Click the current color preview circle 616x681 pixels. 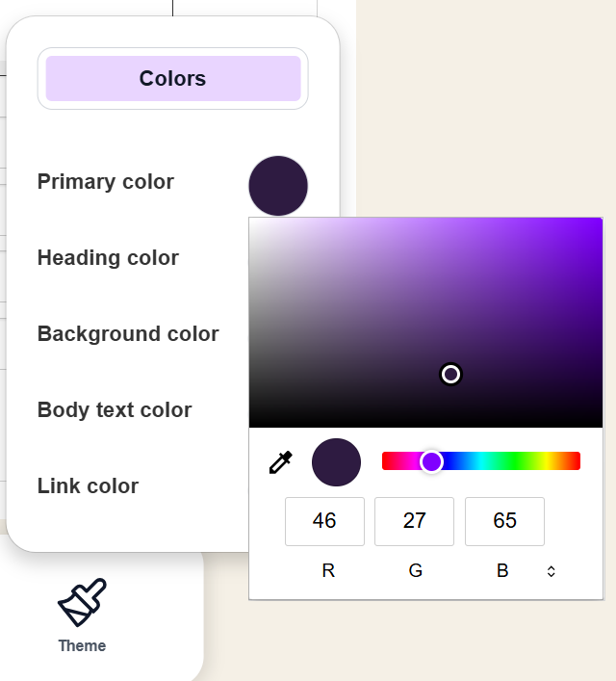click(336, 462)
